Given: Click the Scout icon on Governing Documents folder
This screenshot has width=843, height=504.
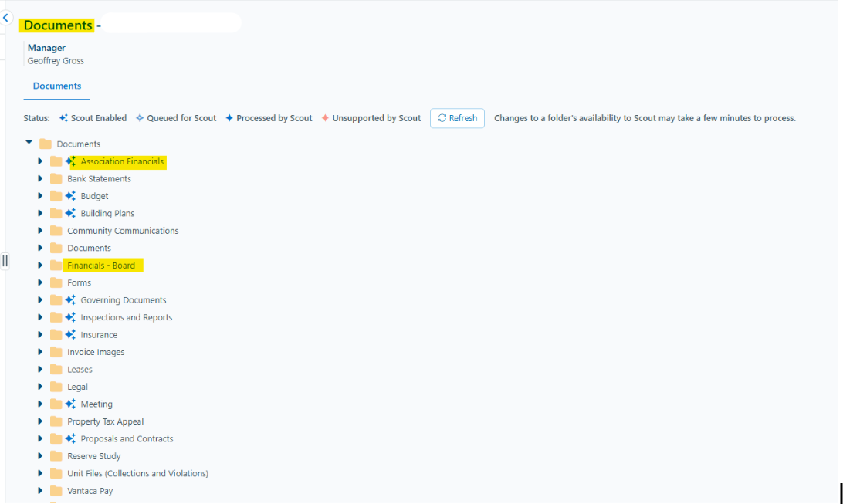Looking at the screenshot, I should [70, 299].
